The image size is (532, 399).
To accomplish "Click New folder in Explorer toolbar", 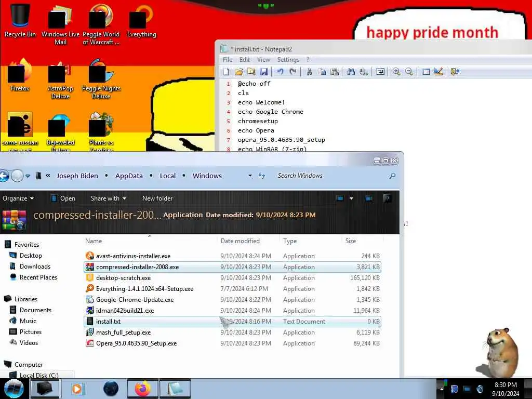I will [x=157, y=198].
